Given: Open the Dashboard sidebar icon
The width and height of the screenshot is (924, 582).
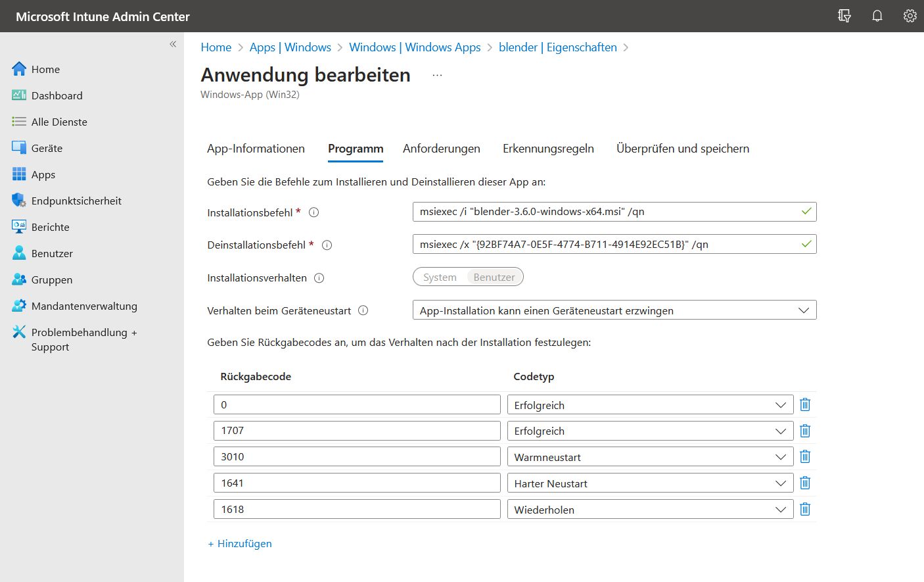Looking at the screenshot, I should [x=19, y=95].
